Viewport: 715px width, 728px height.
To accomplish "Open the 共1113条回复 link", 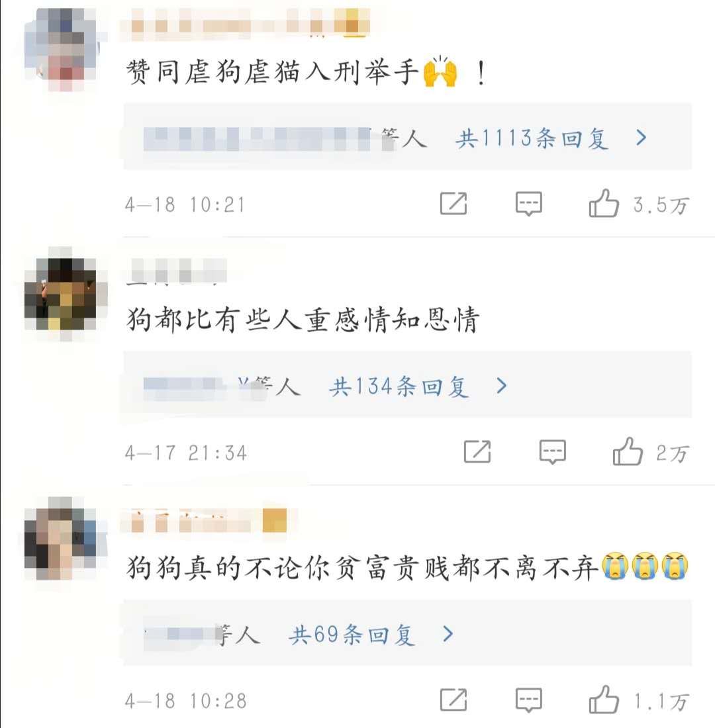I will [532, 138].
